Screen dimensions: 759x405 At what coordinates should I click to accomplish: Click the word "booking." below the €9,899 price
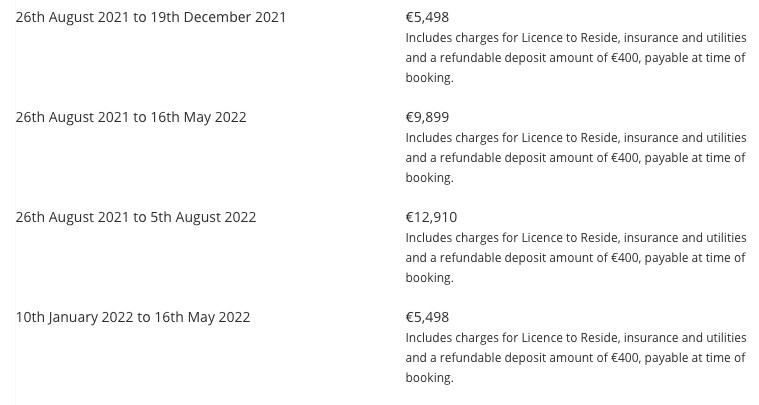(x=429, y=178)
